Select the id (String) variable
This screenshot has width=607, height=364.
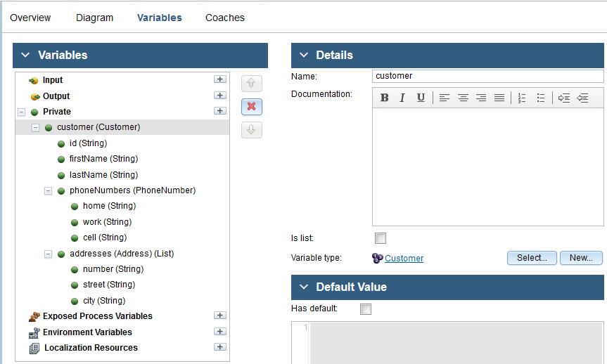click(x=88, y=143)
